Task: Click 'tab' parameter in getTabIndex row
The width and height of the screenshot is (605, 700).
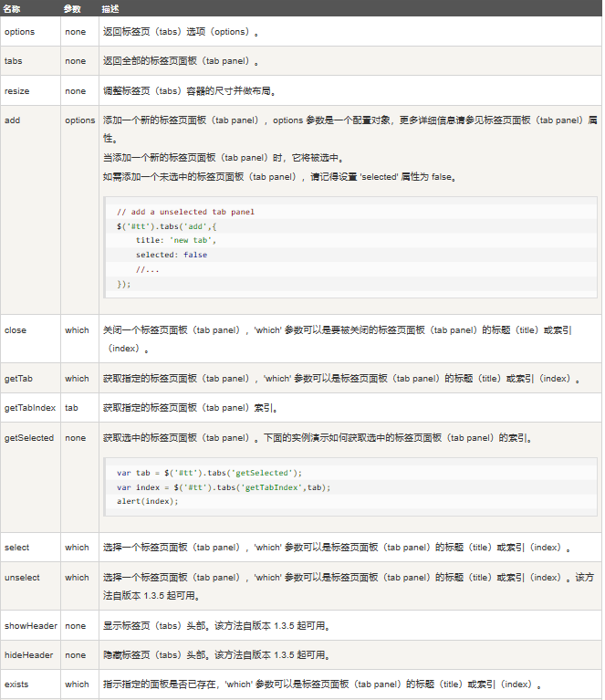Action: pos(71,408)
